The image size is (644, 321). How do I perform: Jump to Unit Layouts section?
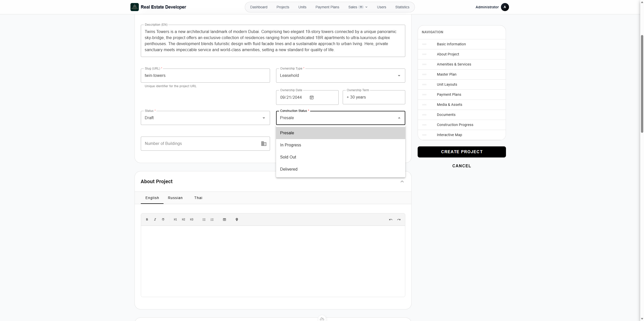click(447, 84)
